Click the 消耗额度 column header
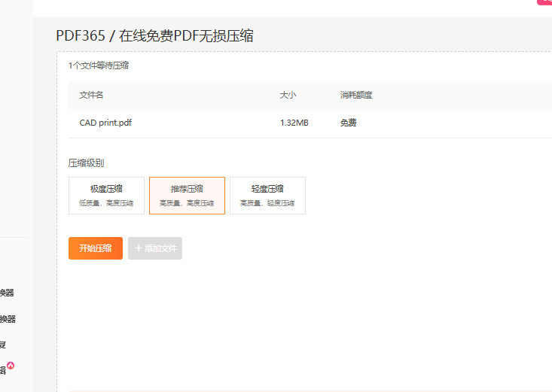Image resolution: width=552 pixels, height=392 pixels. click(356, 95)
